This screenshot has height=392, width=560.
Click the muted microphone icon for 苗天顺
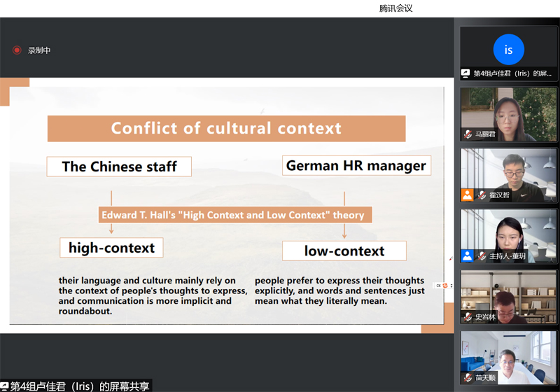[468, 378]
